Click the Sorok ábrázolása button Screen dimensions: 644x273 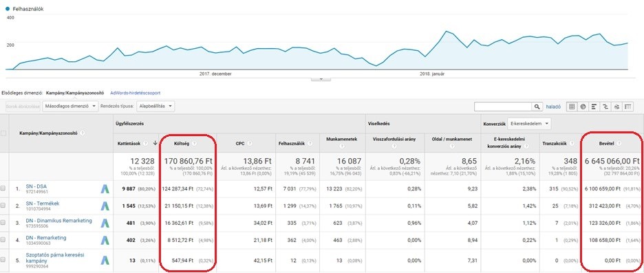tap(23, 106)
